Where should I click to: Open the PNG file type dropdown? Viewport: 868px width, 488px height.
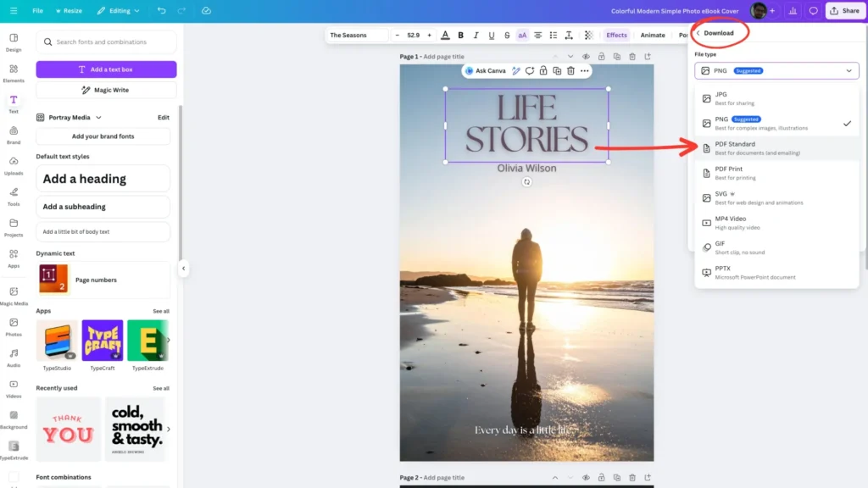tap(776, 70)
